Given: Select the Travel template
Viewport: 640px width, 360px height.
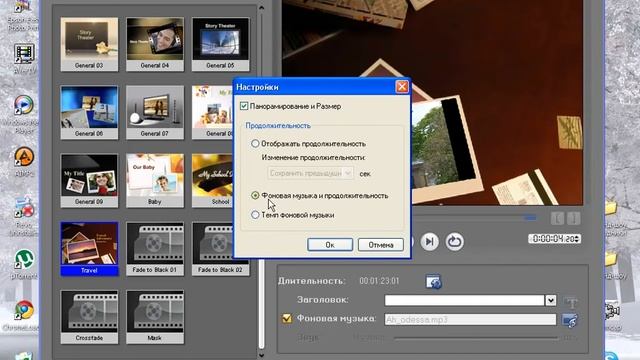Looking at the screenshot, I should (89, 249).
